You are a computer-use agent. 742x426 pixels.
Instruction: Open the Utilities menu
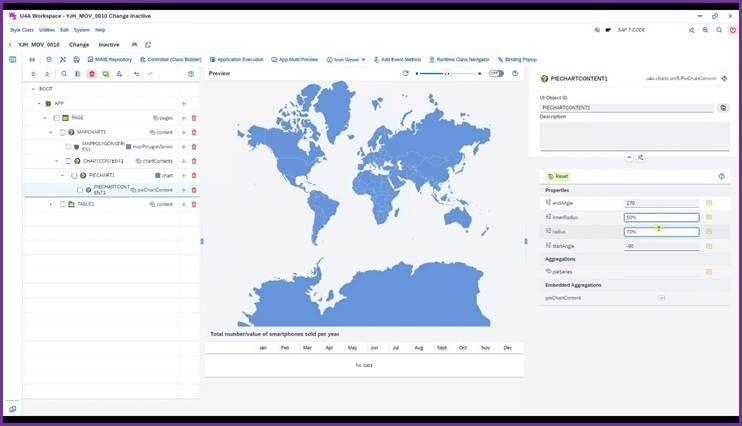pyautogui.click(x=47, y=30)
